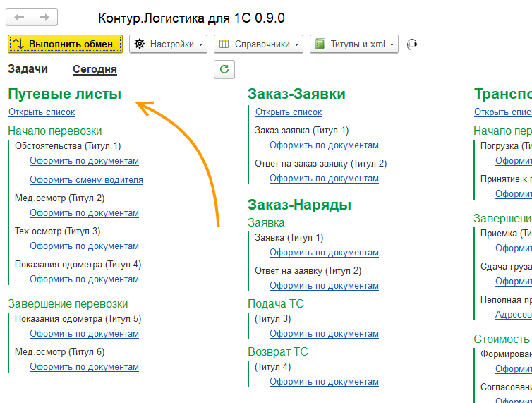Оформить по документам under Ответ на заявку

click(324, 286)
